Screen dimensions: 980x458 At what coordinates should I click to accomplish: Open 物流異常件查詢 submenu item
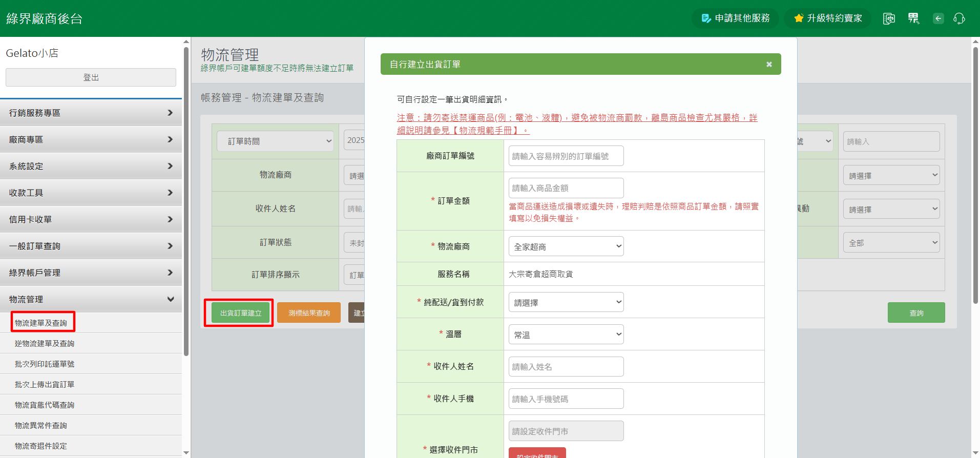(x=41, y=425)
